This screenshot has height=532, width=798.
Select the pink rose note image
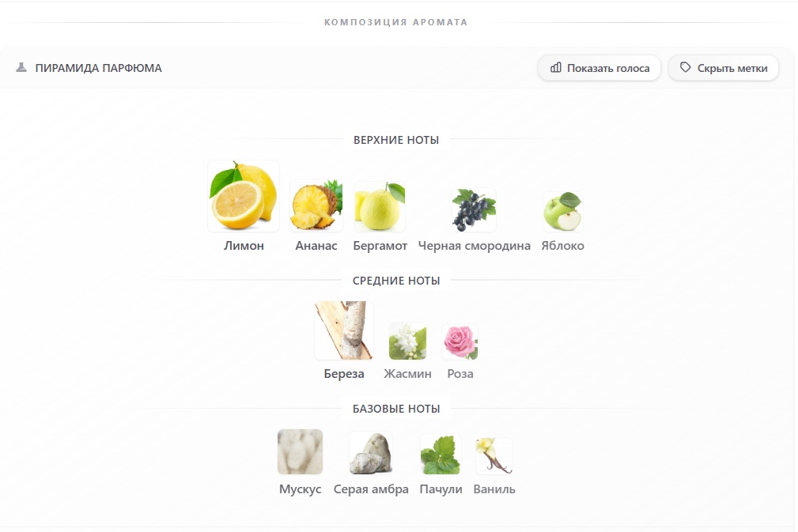pyautogui.click(x=460, y=341)
